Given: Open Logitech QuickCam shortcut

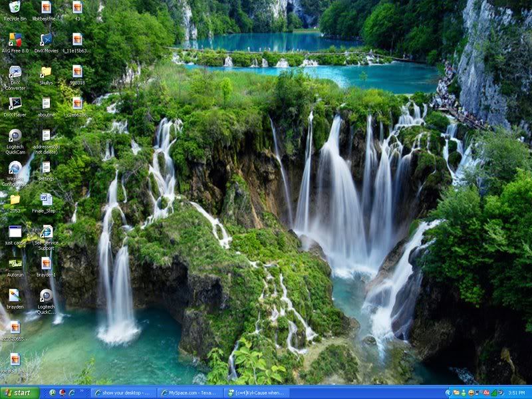Looking at the screenshot, I should 15,136.
